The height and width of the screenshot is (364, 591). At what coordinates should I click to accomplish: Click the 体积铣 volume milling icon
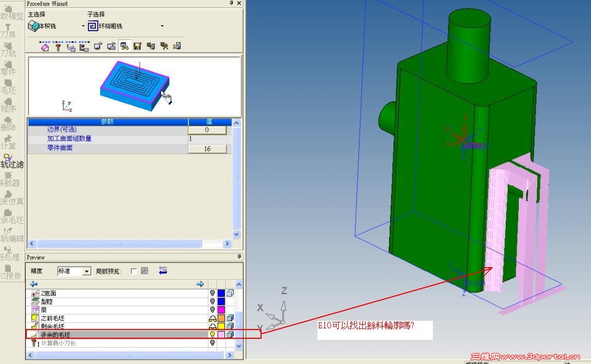33,26
